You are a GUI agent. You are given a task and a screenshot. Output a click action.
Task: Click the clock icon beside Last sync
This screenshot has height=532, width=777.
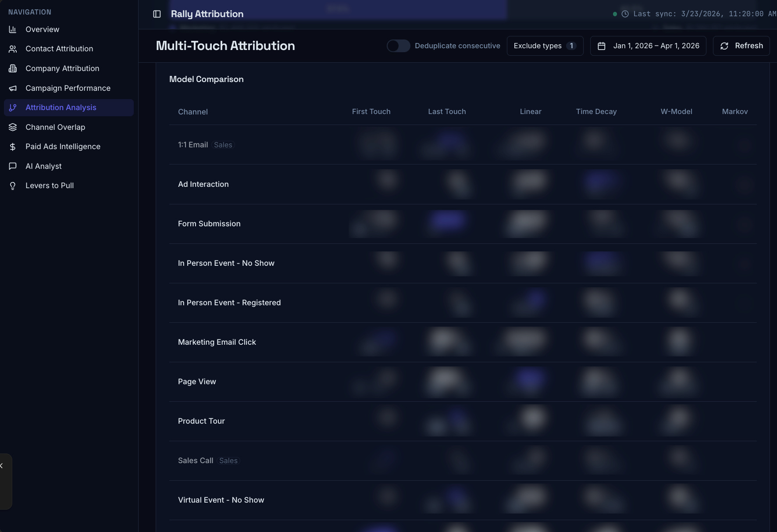625,14
